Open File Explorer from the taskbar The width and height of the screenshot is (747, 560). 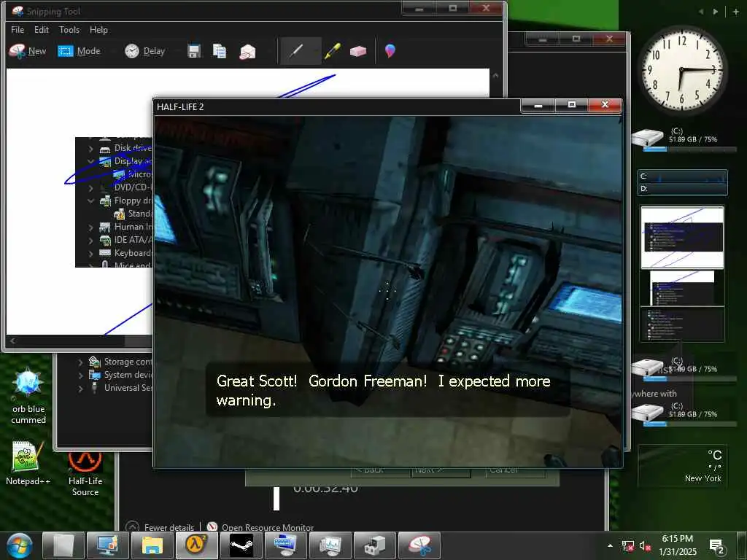tap(152, 545)
